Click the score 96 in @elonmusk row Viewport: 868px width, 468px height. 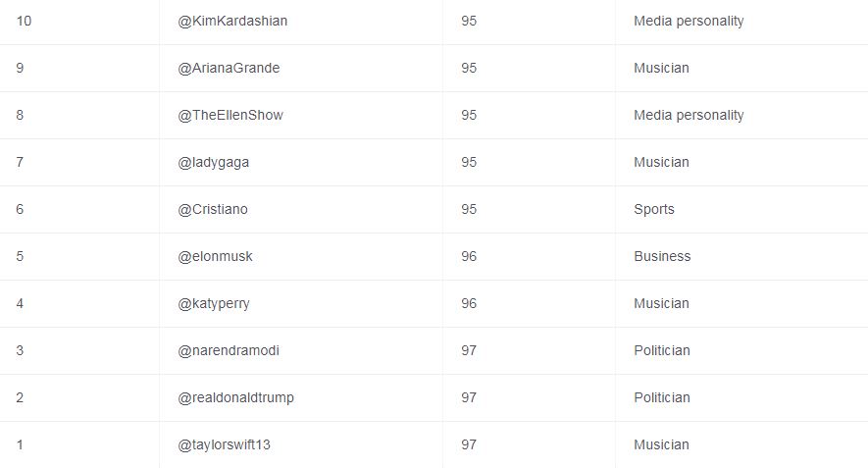point(469,256)
